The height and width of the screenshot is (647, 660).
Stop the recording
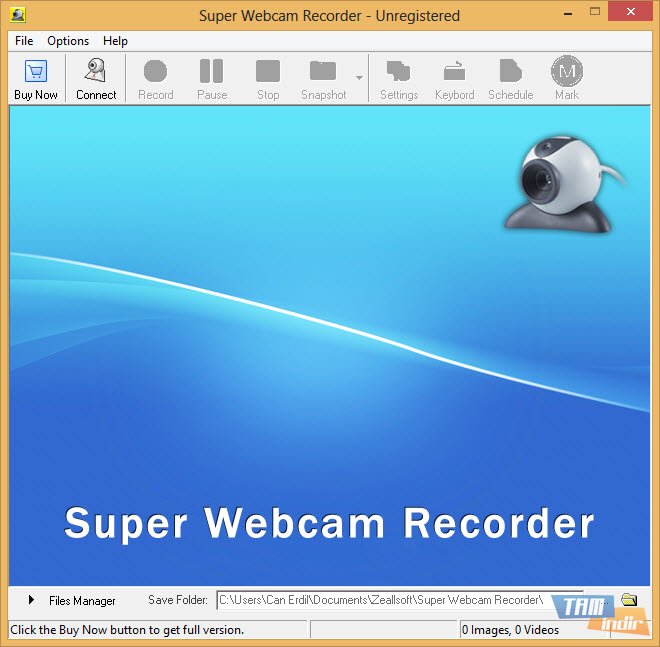(268, 79)
